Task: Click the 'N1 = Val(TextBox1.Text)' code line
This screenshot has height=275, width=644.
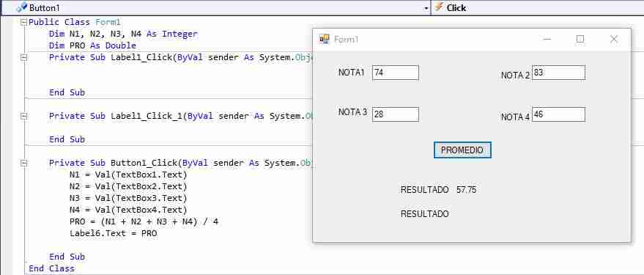Action: tap(128, 175)
